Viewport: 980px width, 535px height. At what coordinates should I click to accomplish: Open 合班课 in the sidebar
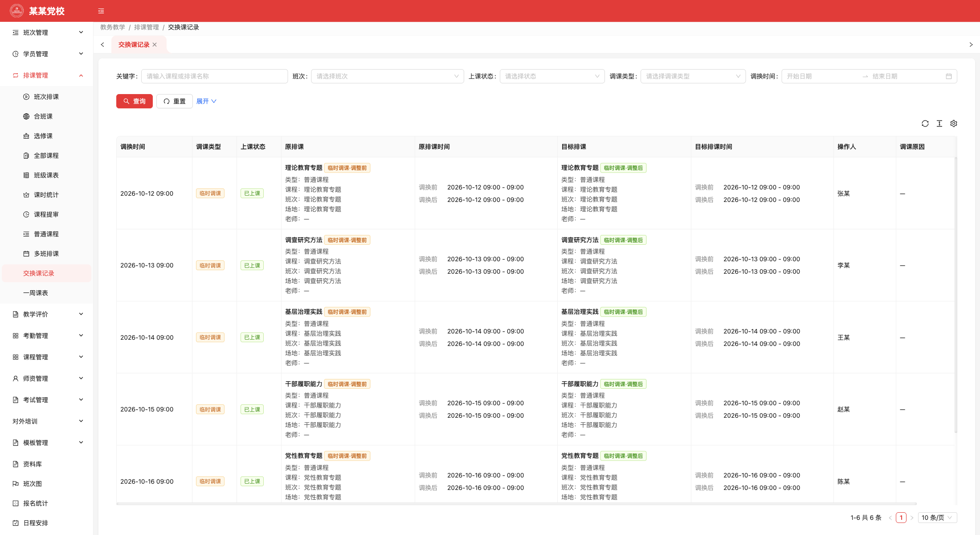click(x=46, y=116)
